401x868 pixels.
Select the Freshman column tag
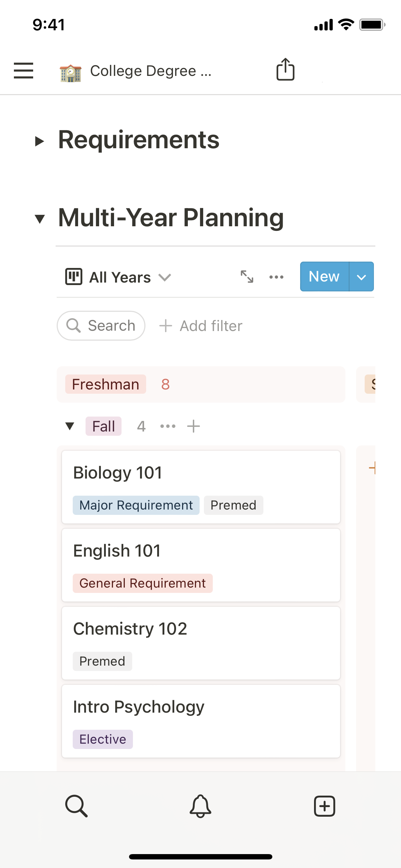coord(106,384)
